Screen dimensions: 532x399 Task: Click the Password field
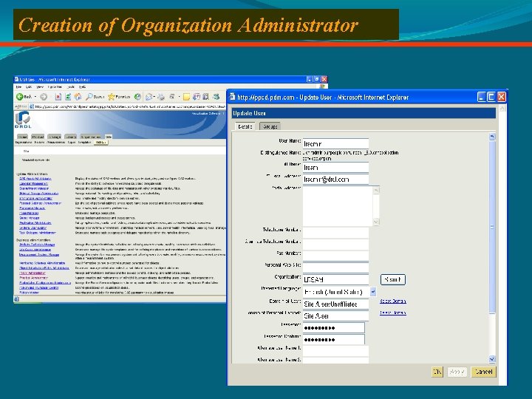pos(333,328)
